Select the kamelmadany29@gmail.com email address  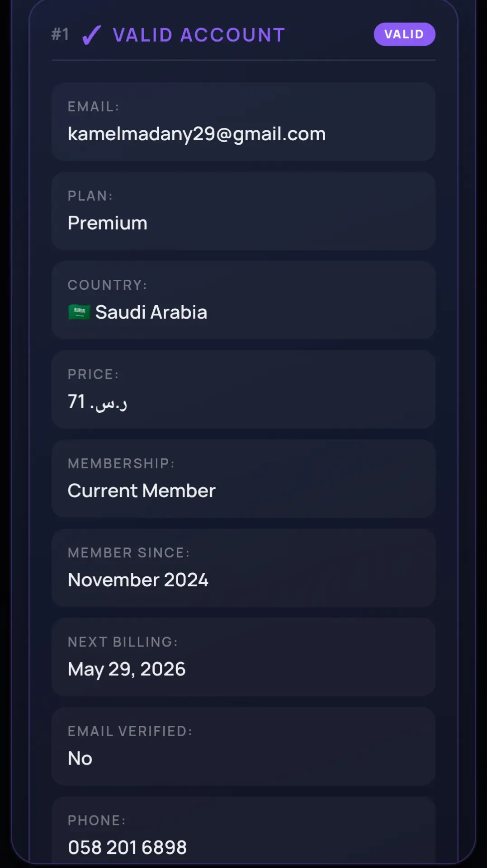[197, 134]
